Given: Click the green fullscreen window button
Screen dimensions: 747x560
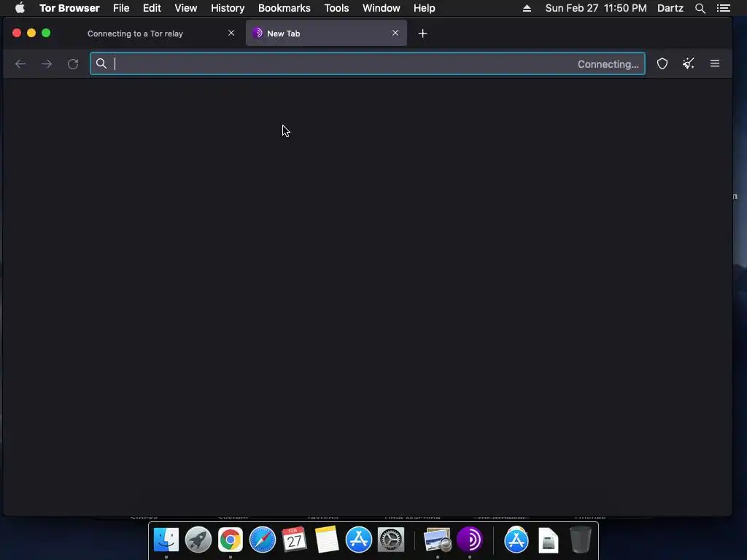Looking at the screenshot, I should 46,33.
